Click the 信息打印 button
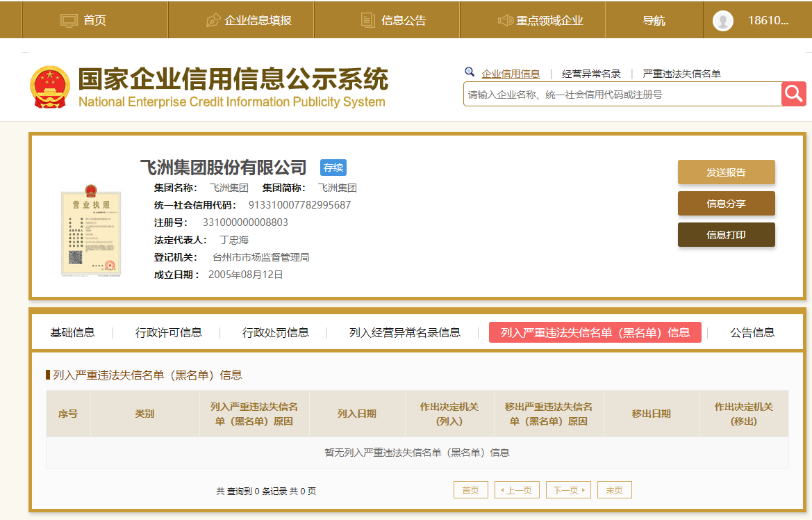The image size is (812, 520). [x=726, y=235]
